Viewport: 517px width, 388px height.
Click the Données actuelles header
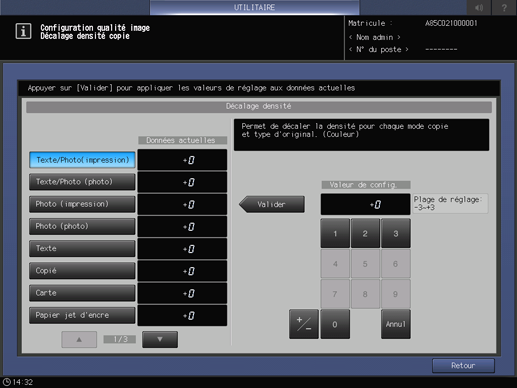(182, 140)
